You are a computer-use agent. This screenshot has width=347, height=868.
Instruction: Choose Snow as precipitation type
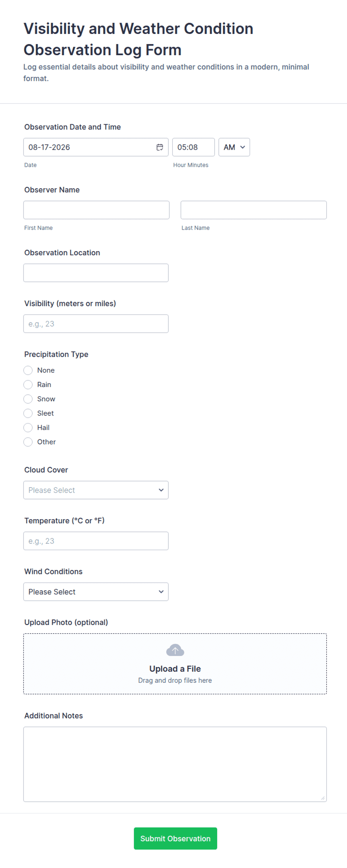click(28, 399)
